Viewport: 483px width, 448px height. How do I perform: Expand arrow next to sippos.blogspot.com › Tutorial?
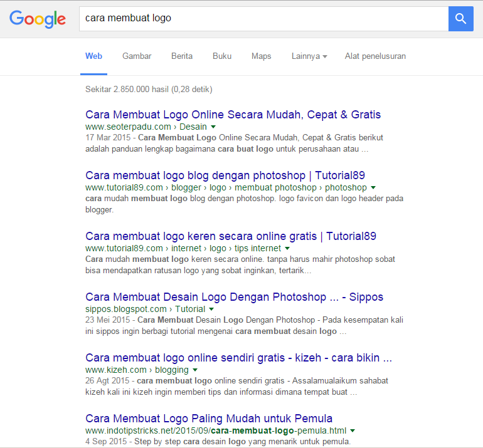point(211,309)
